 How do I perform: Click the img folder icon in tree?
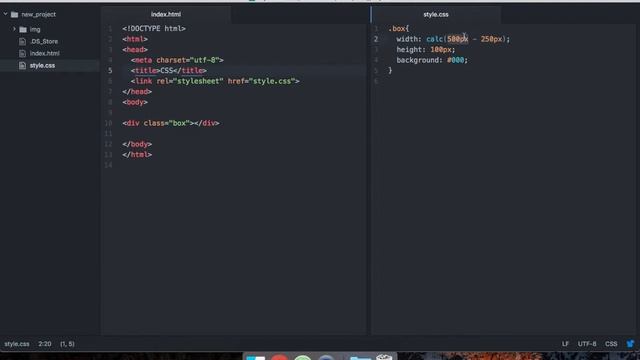(23, 29)
